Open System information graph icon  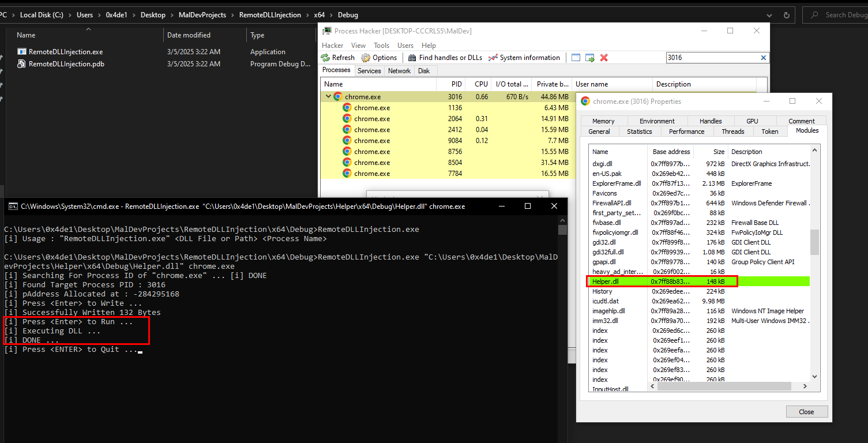(x=493, y=58)
